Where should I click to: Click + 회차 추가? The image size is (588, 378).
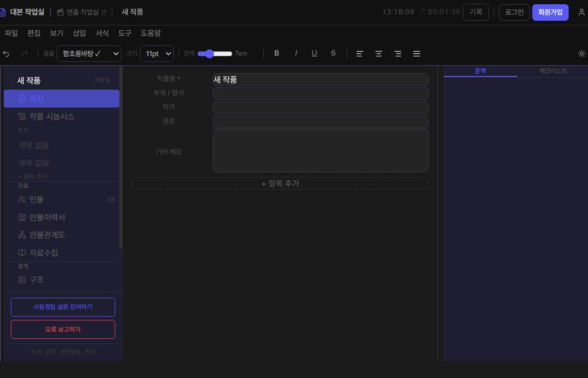tap(33, 176)
